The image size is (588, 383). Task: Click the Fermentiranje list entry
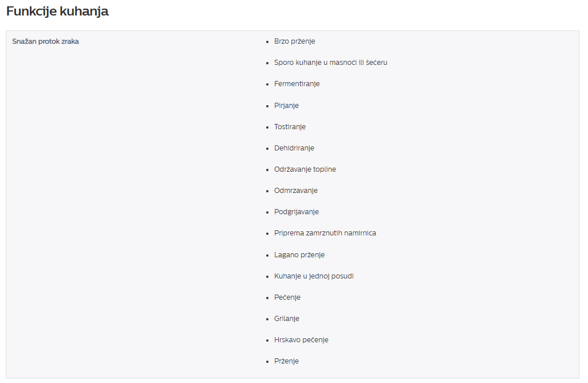point(297,84)
